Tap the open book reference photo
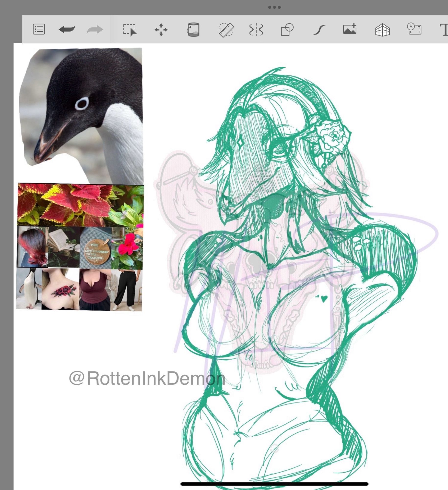 click(64, 247)
